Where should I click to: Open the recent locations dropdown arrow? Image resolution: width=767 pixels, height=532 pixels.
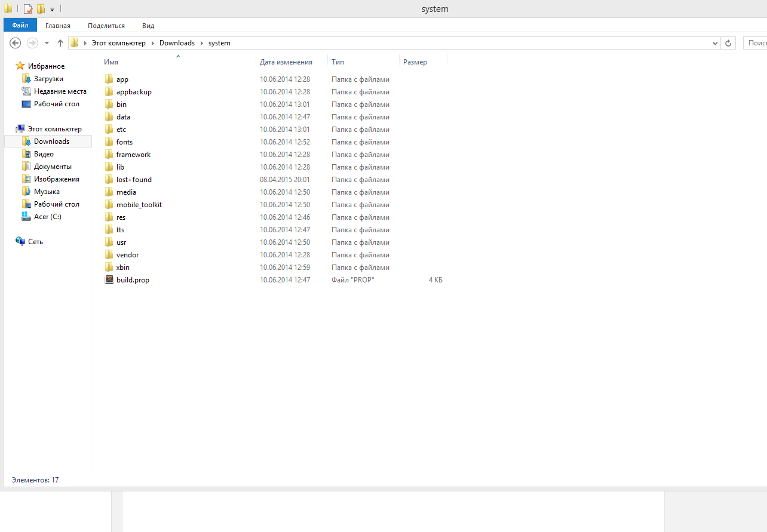47,43
